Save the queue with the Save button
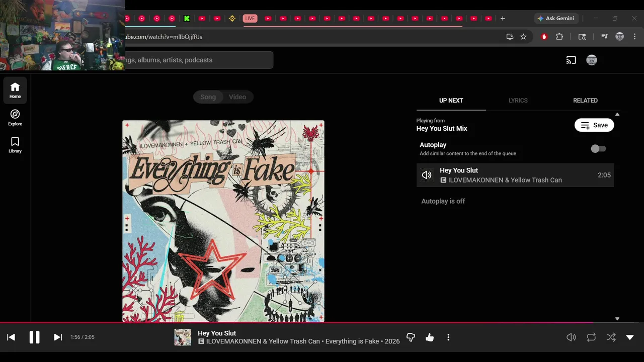The width and height of the screenshot is (644, 362). point(594,125)
